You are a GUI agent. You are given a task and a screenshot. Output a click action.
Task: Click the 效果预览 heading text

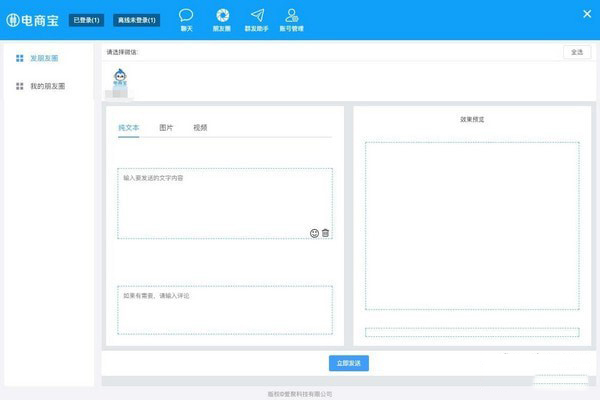tap(472, 119)
